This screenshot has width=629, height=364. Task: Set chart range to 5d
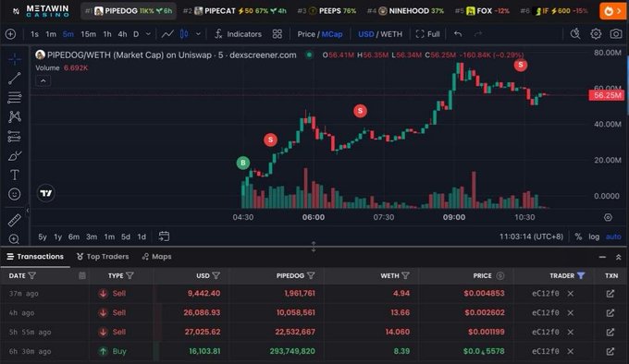click(126, 237)
